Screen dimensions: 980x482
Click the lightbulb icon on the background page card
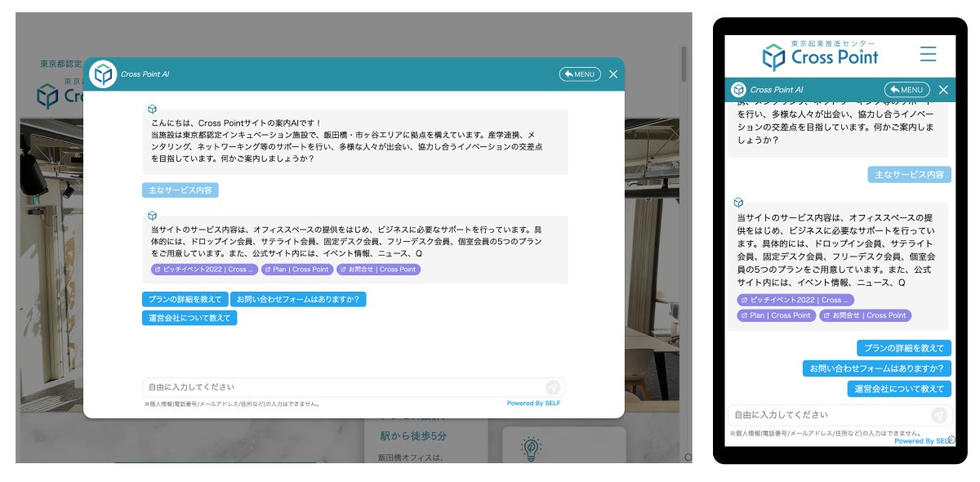click(532, 448)
